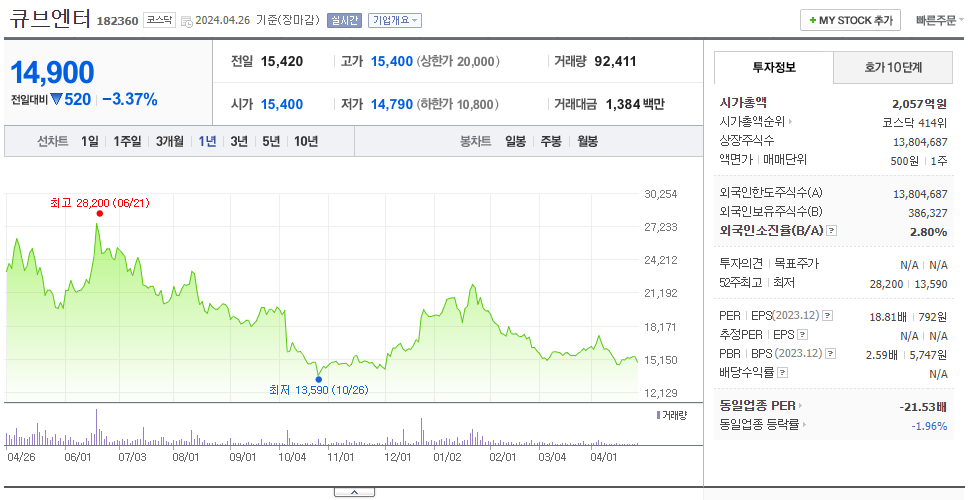Click the stock code 182360
Image resolution: width=968 pixels, height=500 pixels.
tap(117, 22)
